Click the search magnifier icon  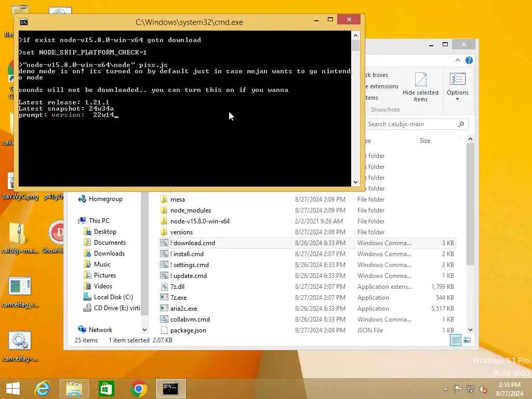tap(461, 124)
